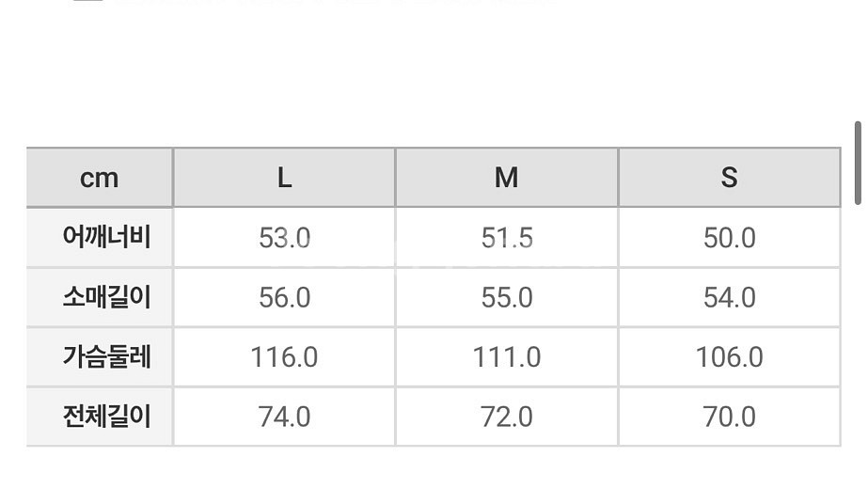Select the S size column header
Image resolution: width=868 pixels, height=504 pixels.
(729, 178)
